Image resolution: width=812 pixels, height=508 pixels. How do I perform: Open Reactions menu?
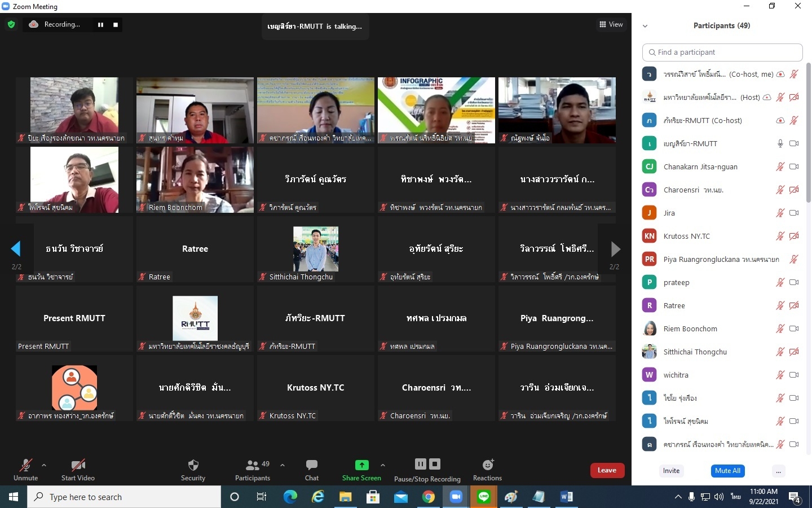487,470
